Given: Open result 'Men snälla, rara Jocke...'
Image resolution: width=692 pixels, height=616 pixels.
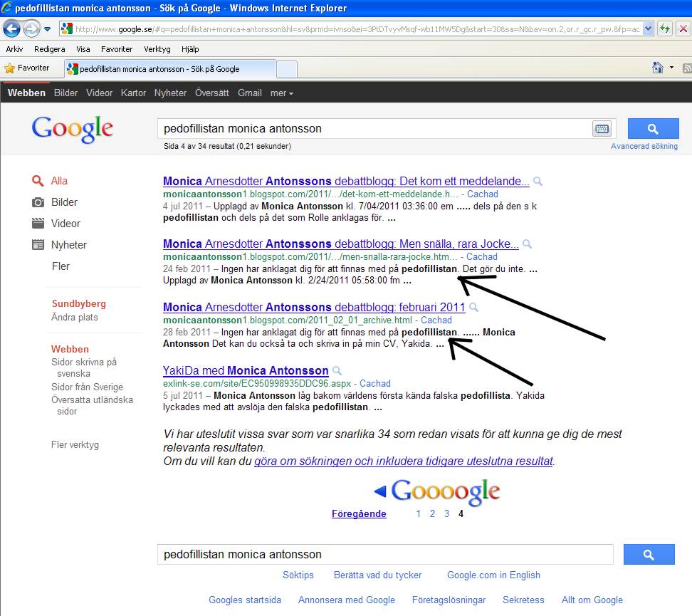Looking at the screenshot, I should coord(341,244).
